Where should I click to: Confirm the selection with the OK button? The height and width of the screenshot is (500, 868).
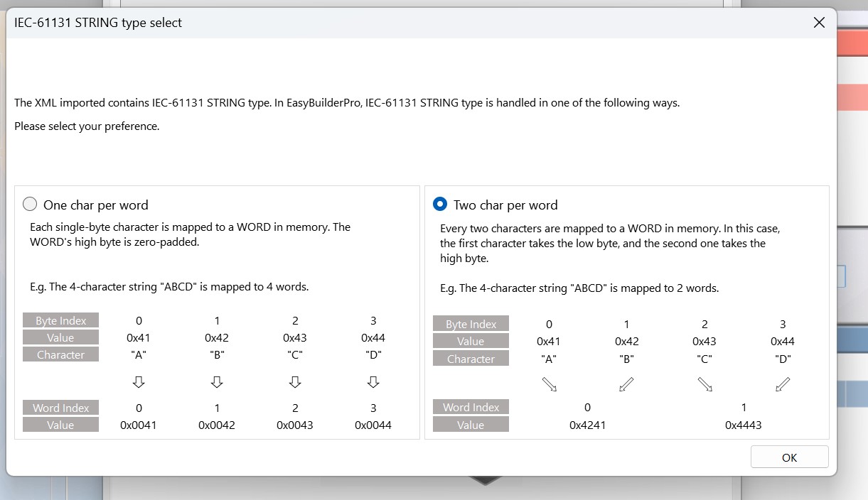(789, 457)
